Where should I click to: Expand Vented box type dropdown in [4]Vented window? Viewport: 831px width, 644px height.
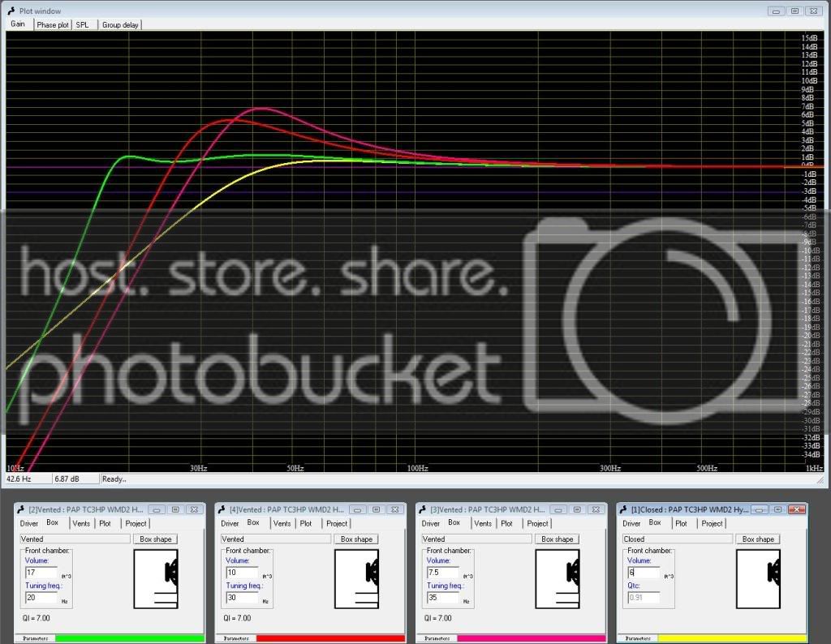(x=275, y=539)
